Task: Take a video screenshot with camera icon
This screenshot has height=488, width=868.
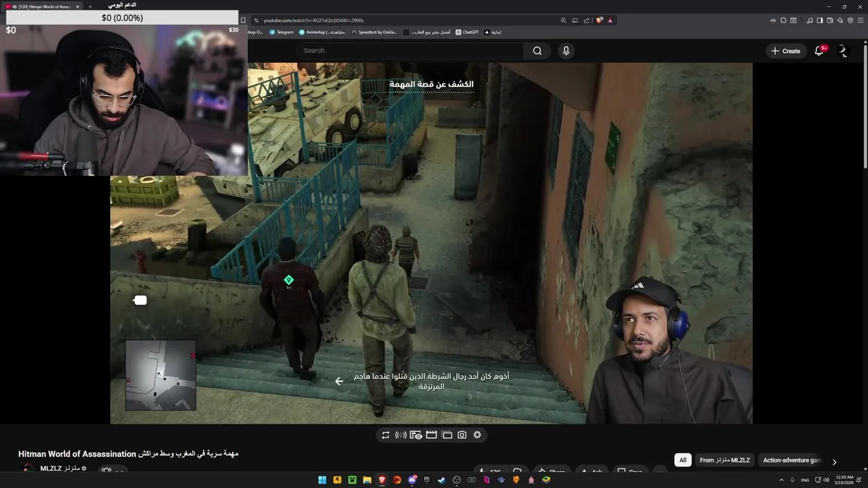Action: point(462,435)
